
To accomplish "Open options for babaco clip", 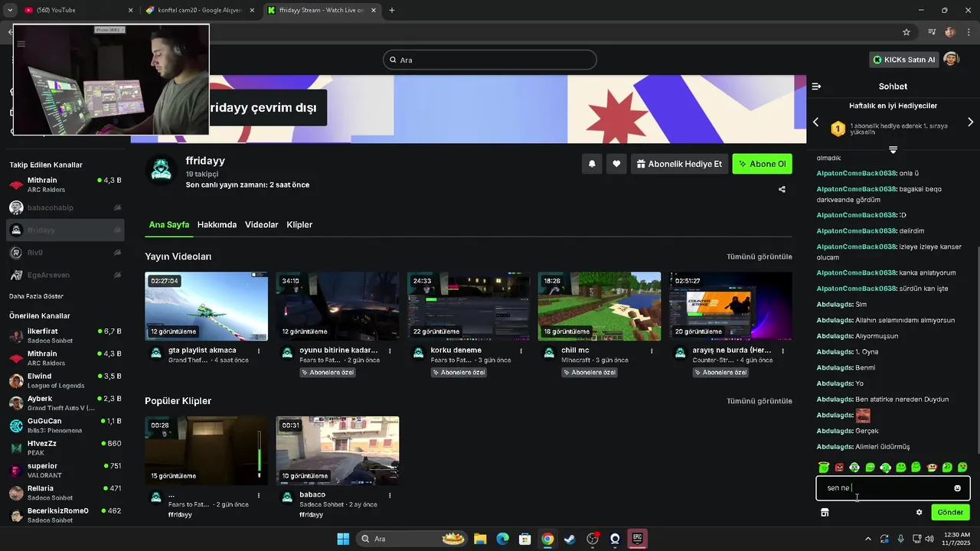I will [390, 496].
